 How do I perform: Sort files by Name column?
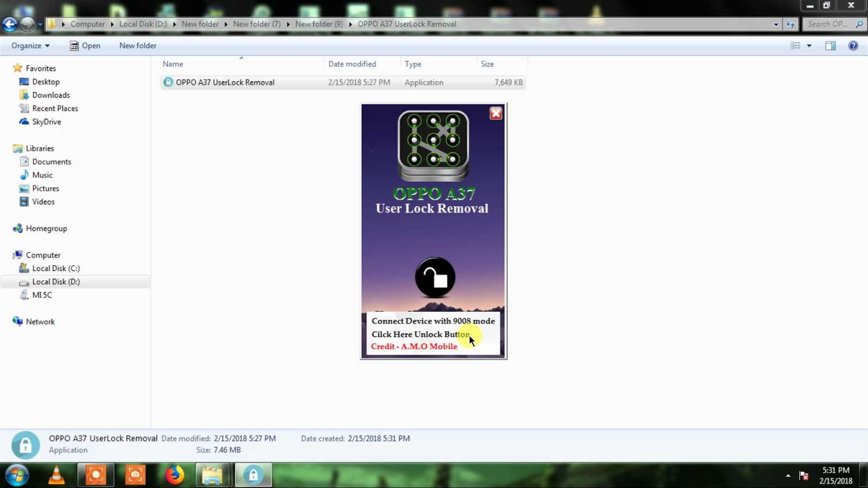click(x=242, y=64)
